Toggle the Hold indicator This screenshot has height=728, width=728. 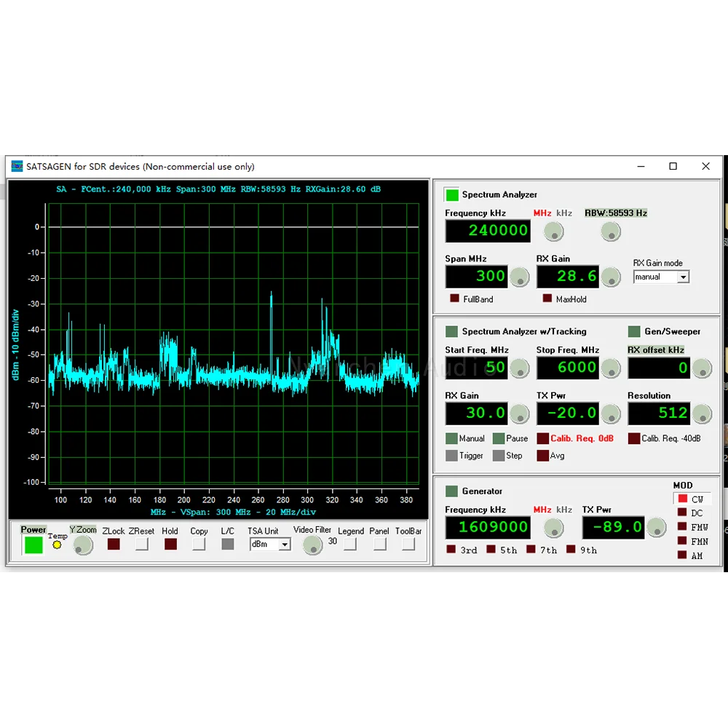click(x=170, y=544)
